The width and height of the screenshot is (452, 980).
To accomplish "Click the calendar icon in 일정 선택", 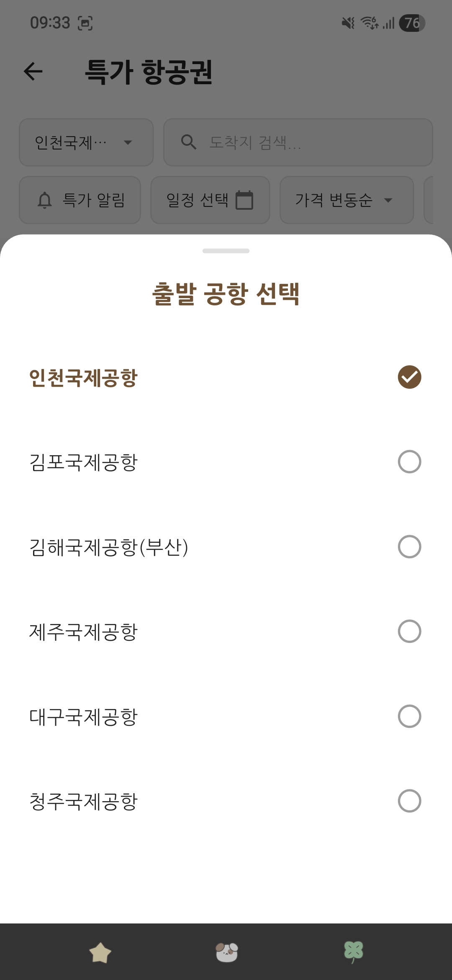I will point(244,200).
